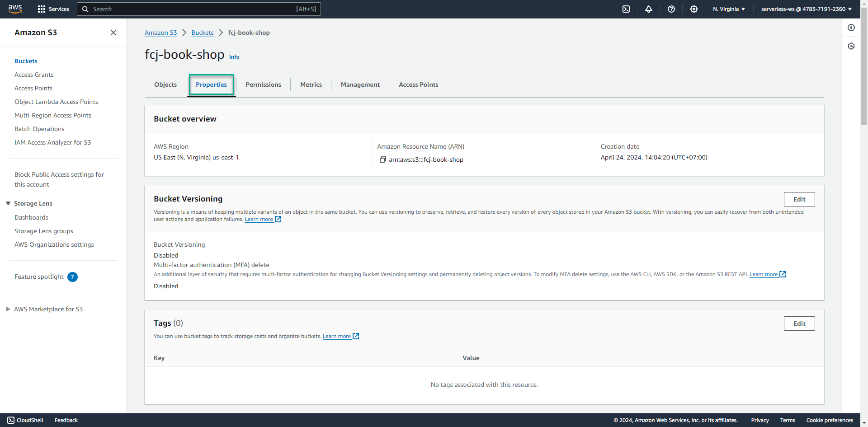Open Access Points in sidebar
868x427 pixels.
pos(33,88)
